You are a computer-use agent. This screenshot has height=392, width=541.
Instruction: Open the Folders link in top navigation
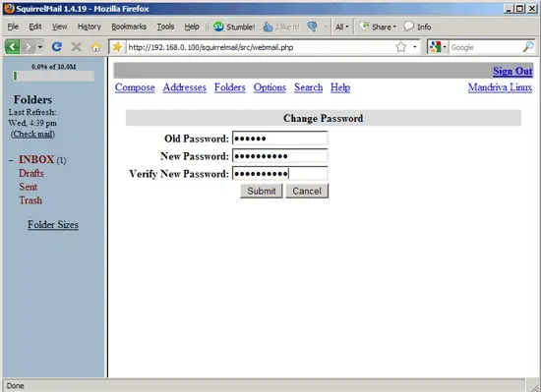click(x=230, y=87)
